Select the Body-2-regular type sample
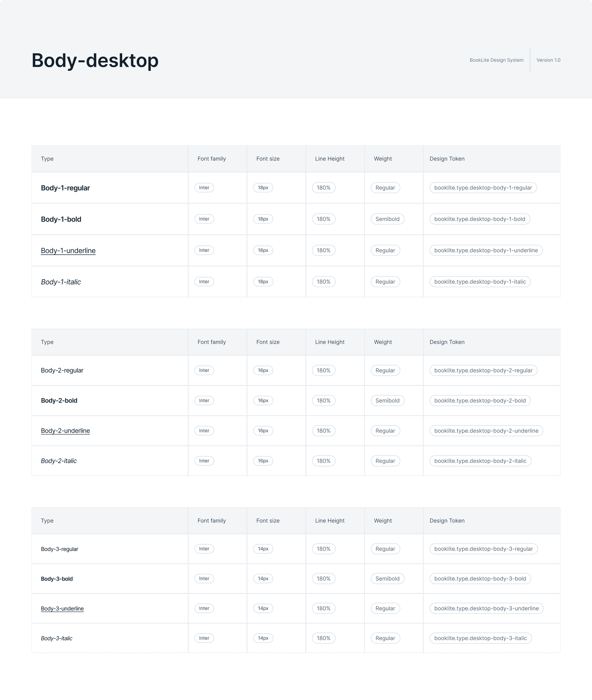Viewport: 592px width, 700px height. (62, 371)
